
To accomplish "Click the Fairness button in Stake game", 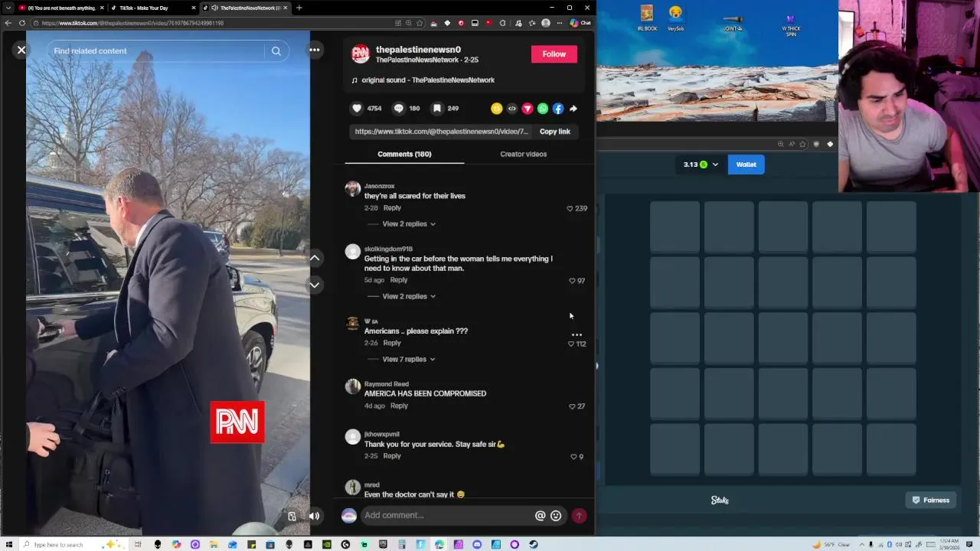I will tap(931, 500).
